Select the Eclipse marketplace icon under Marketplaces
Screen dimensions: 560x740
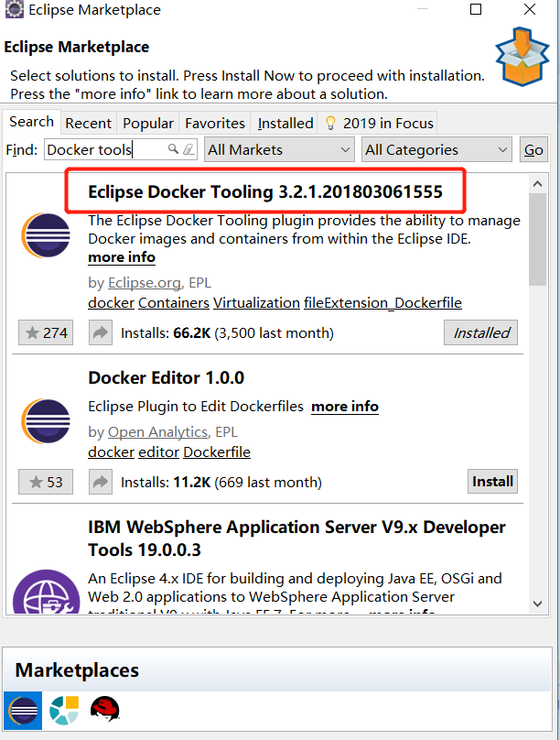[x=23, y=711]
